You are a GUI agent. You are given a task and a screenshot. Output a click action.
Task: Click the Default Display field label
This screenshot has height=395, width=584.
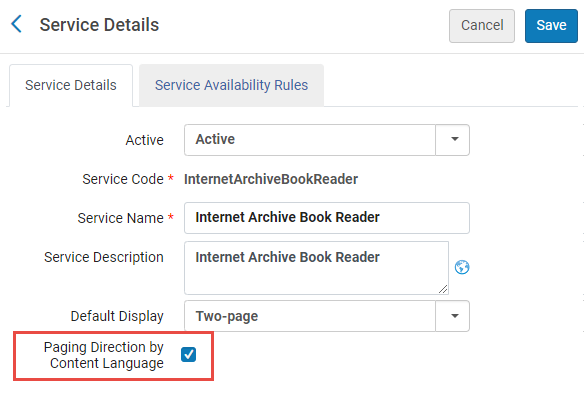pos(117,316)
